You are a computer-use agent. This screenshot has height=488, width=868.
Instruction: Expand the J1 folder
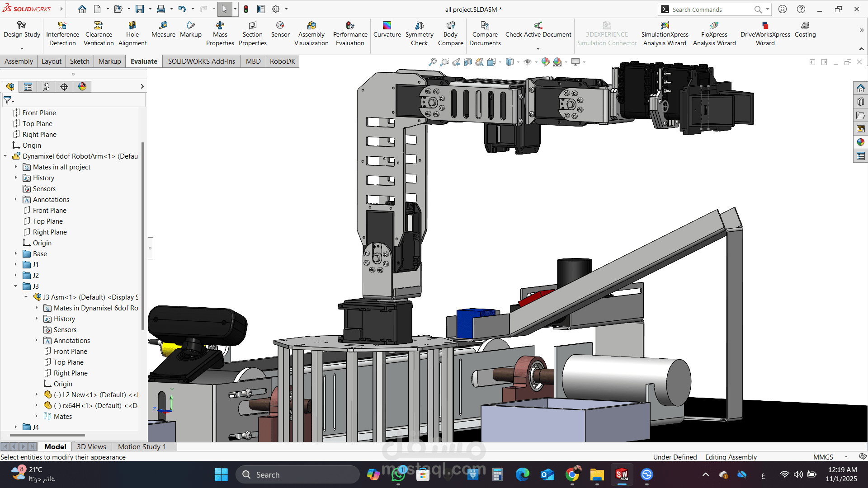point(15,264)
